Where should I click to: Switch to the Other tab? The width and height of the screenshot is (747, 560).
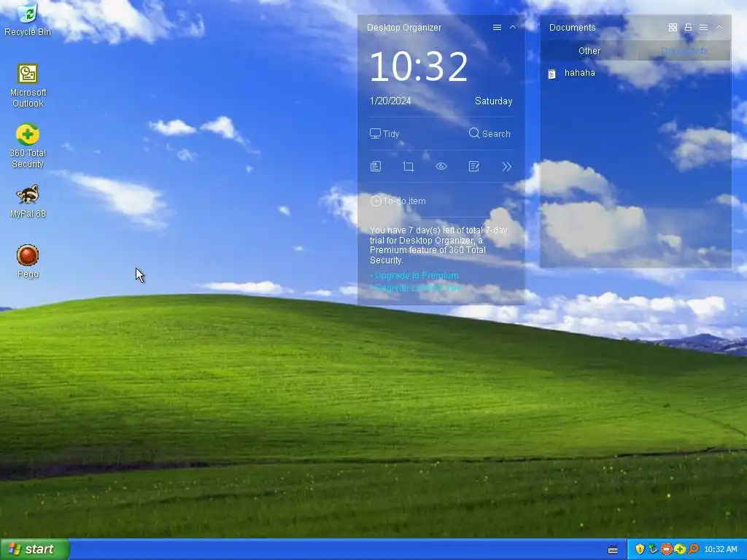(589, 51)
